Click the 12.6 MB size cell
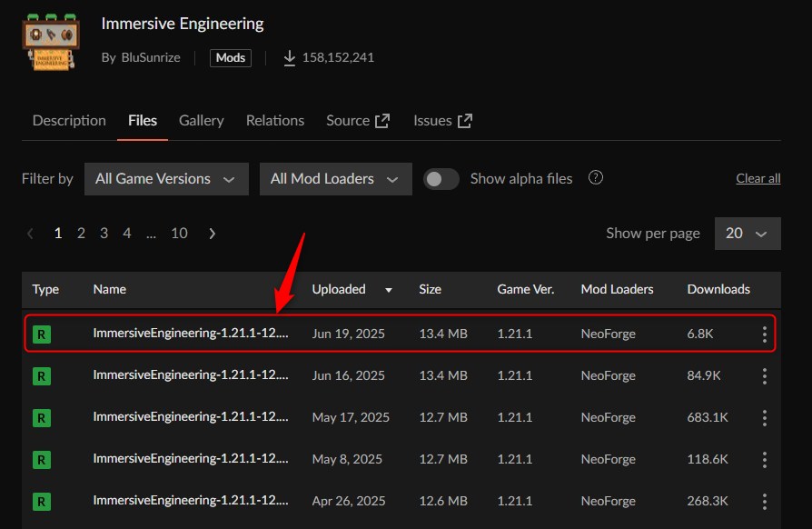The image size is (812, 529). [x=443, y=502]
